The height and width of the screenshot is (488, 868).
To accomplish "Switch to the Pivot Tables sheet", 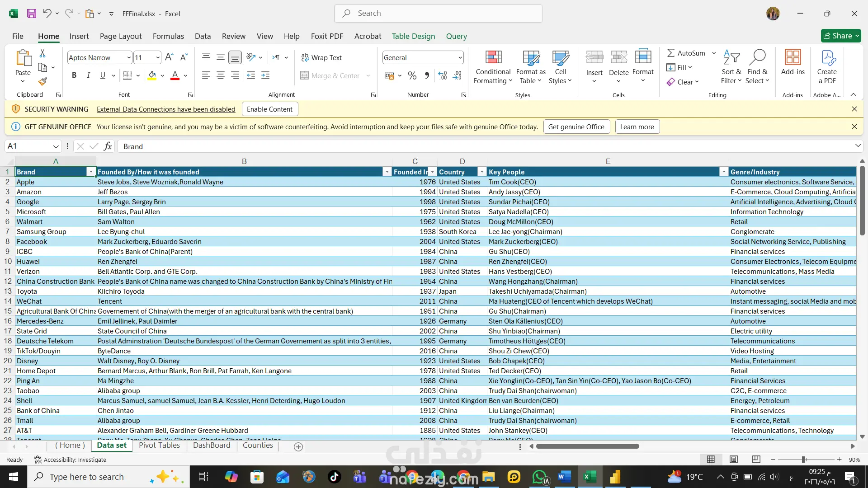I will tap(159, 445).
